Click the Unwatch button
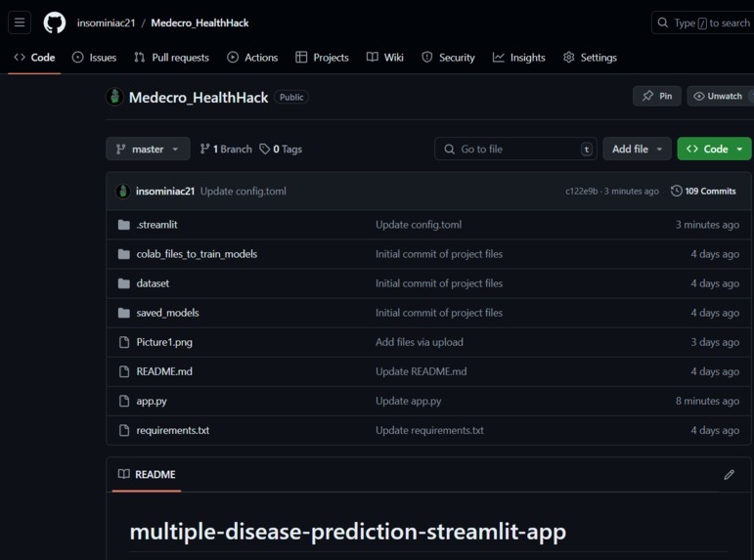 720,96
